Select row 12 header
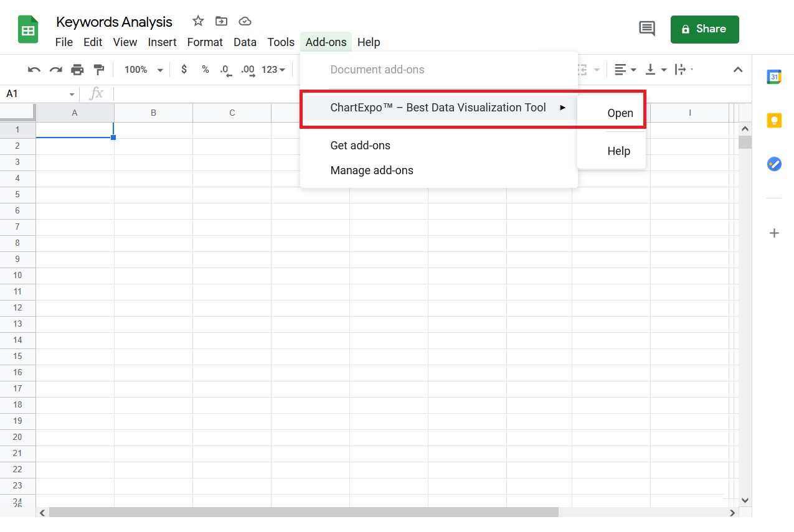Image resolution: width=794 pixels, height=532 pixels. point(17,308)
